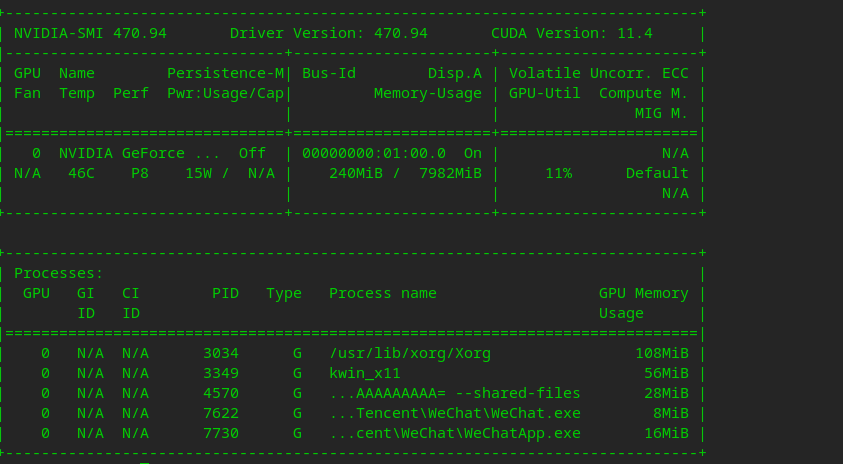The image size is (843, 464).
Task: Click the Default compute mode value
Action: pos(657,174)
